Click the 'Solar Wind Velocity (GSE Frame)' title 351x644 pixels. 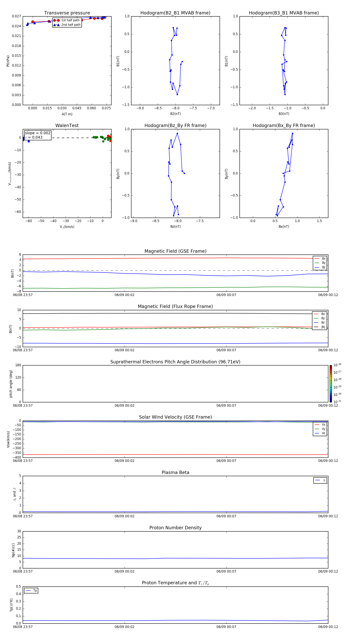pyautogui.click(x=175, y=417)
